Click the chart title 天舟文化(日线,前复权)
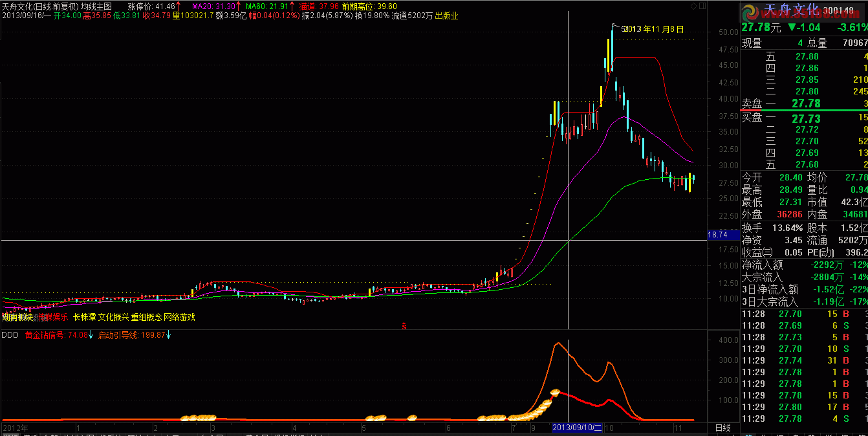The width and height of the screenshot is (868, 436). 39,6
